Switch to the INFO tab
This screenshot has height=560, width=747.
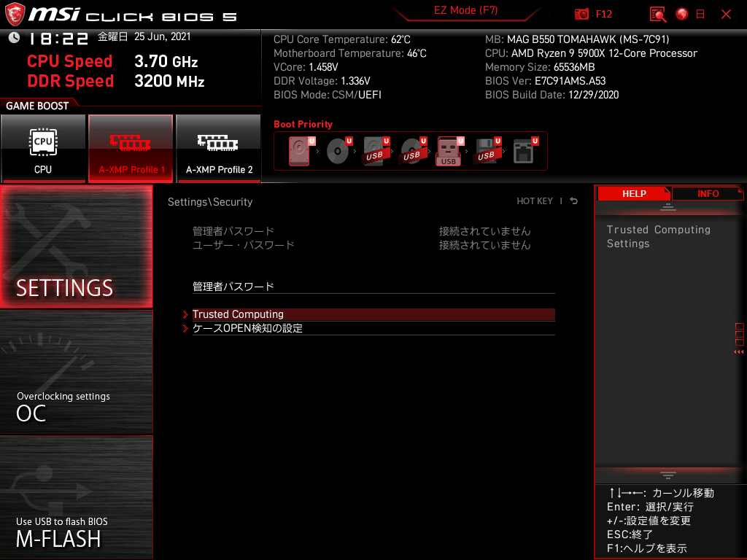pos(708,193)
